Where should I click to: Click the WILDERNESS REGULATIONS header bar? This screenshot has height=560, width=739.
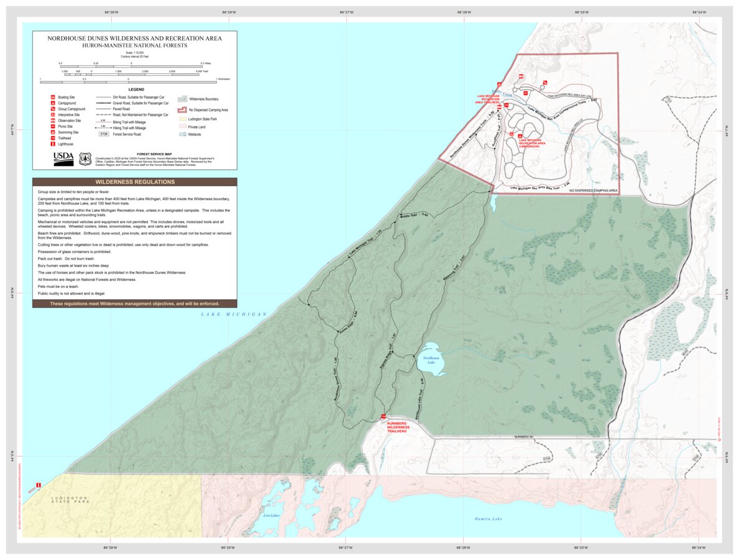134,181
